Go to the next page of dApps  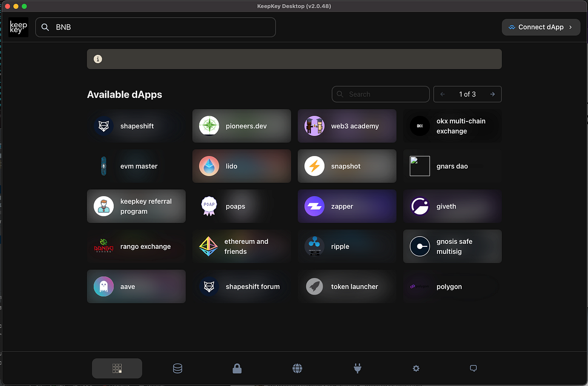point(492,94)
